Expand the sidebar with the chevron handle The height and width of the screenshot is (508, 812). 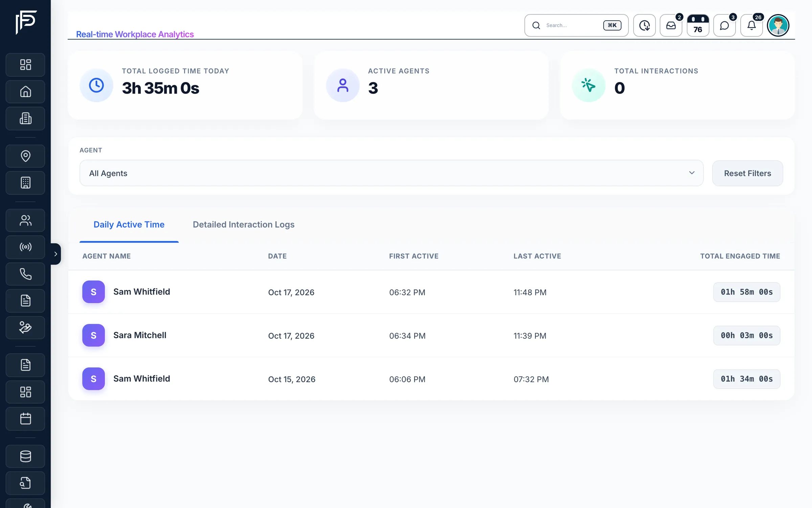click(x=56, y=254)
